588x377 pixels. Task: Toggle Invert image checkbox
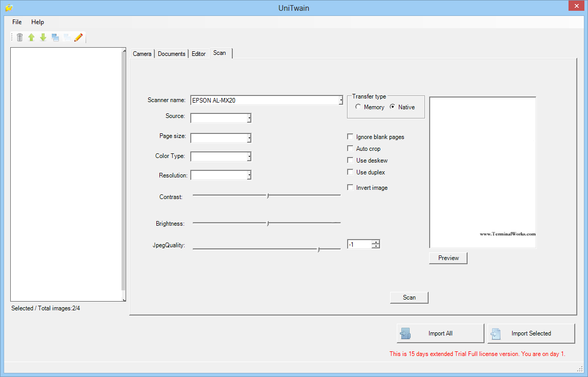350,187
